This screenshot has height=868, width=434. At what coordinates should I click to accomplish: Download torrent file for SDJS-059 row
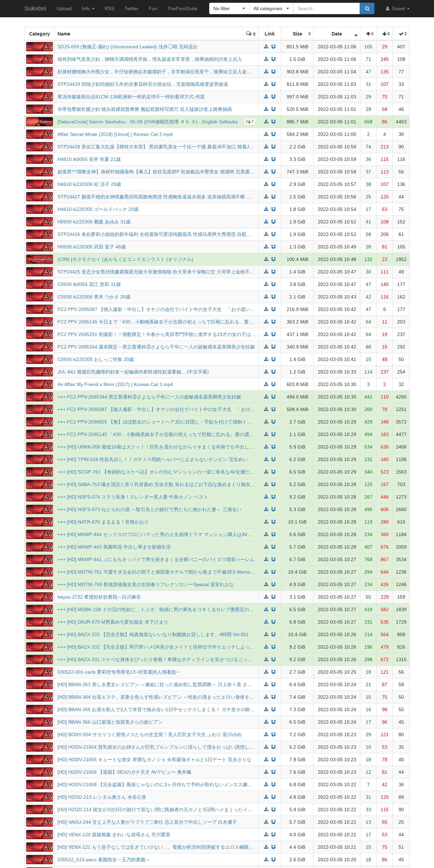tap(266, 47)
